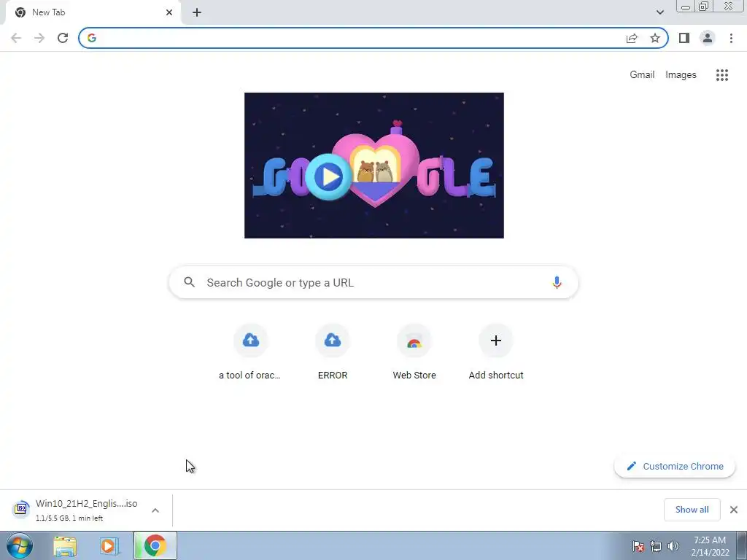747x560 pixels.
Task: Click the Google G icon in address bar
Action: 92,38
